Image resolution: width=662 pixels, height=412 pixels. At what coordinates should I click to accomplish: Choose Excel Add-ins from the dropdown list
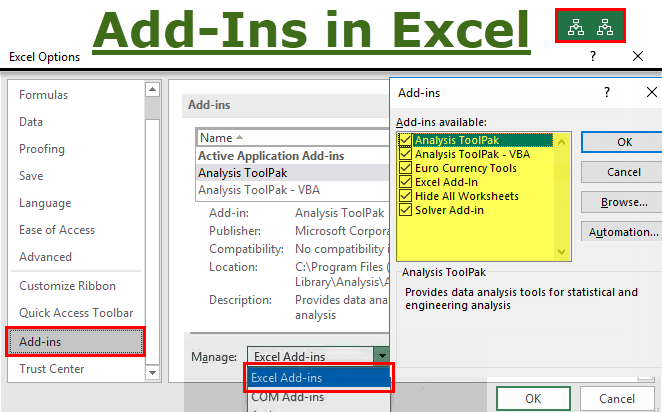pyautogui.click(x=319, y=377)
